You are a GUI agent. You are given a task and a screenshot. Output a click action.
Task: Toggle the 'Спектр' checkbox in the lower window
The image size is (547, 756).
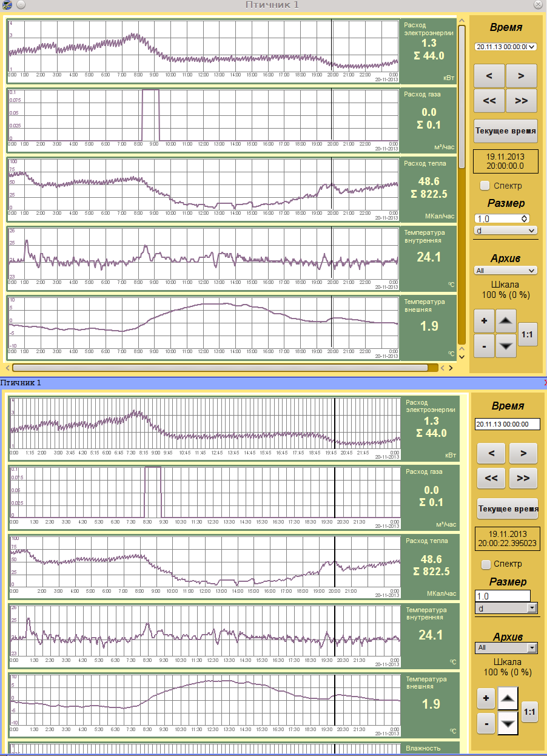point(486,564)
